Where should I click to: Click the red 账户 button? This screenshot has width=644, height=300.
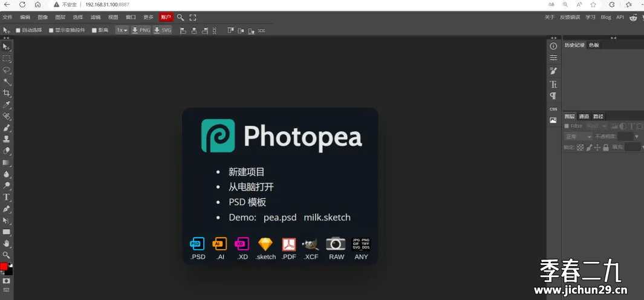click(x=166, y=18)
